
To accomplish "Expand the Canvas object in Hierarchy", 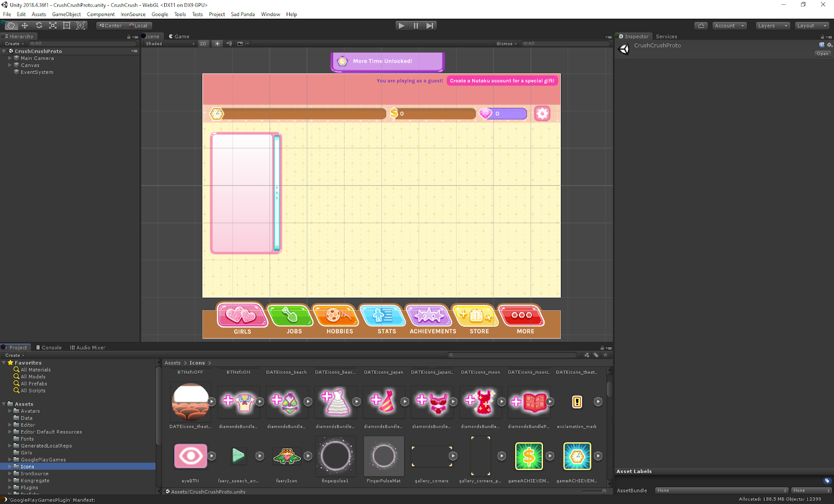I will click(x=10, y=65).
